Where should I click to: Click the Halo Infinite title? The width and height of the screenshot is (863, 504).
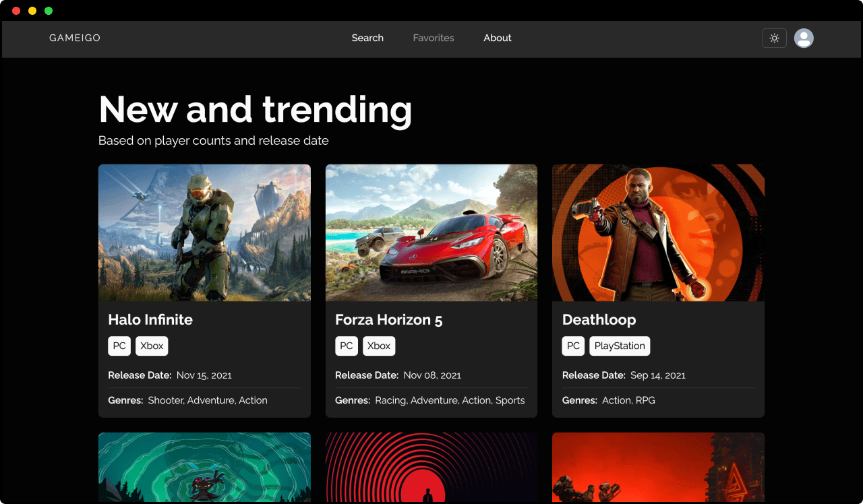click(x=150, y=319)
